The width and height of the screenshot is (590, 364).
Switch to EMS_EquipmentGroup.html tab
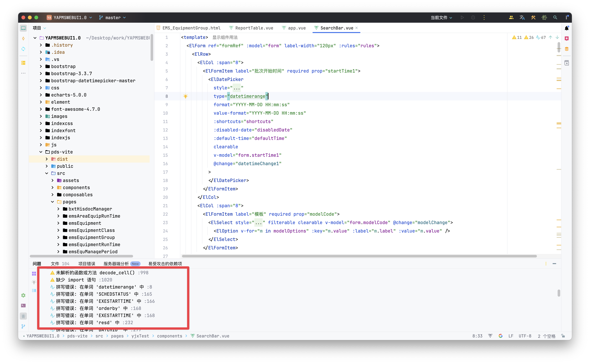[x=188, y=28]
